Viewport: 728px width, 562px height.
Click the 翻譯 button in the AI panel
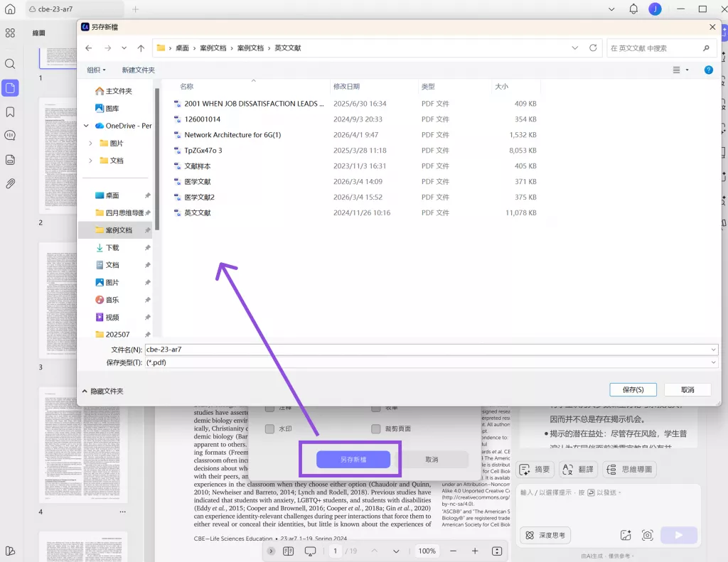578,470
